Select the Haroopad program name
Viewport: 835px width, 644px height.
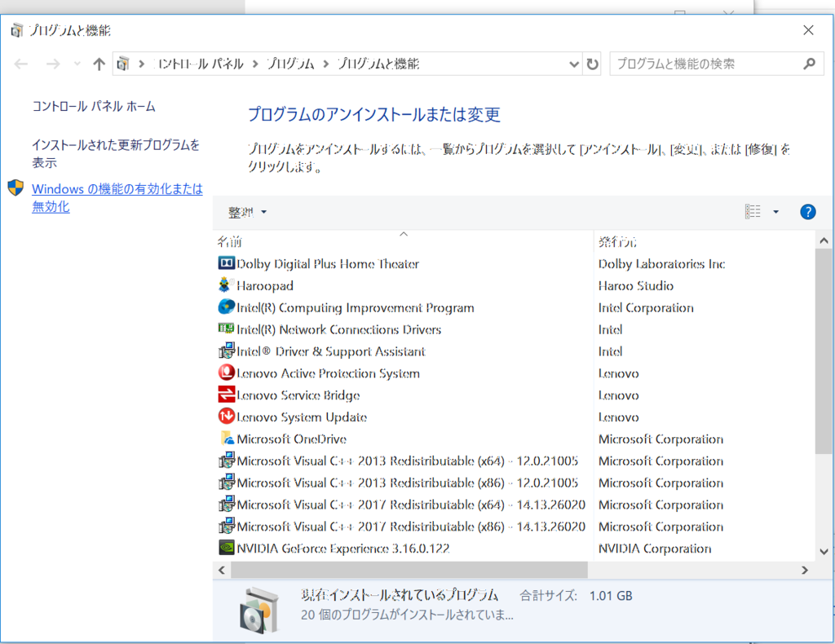(x=265, y=286)
